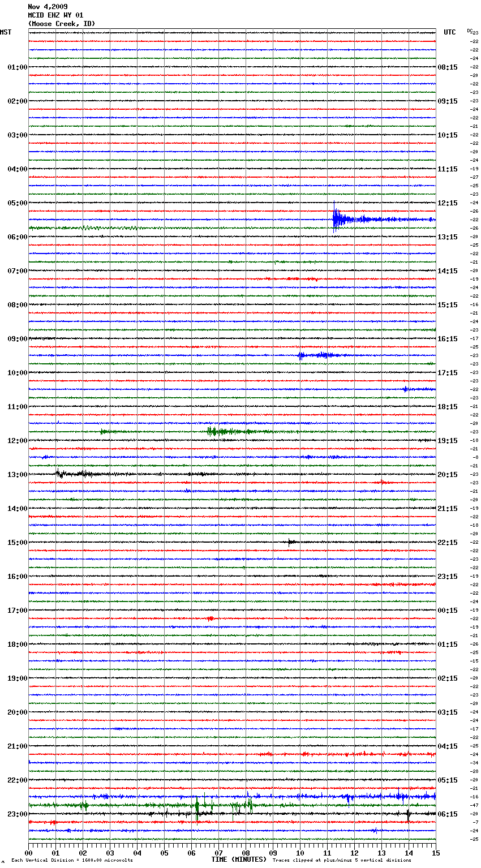This screenshot has height=868, width=481.
Task: Click the 00:15 UTC time label
Action: click(x=448, y=611)
